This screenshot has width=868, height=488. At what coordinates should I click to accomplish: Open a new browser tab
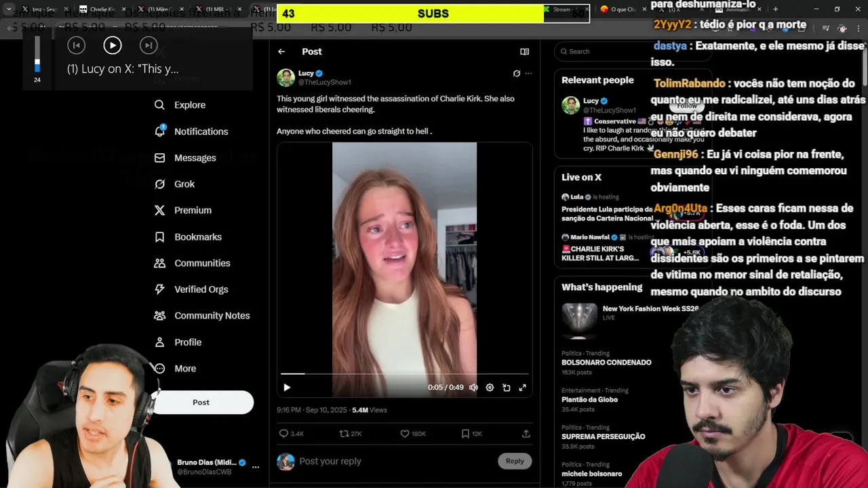click(x=775, y=9)
